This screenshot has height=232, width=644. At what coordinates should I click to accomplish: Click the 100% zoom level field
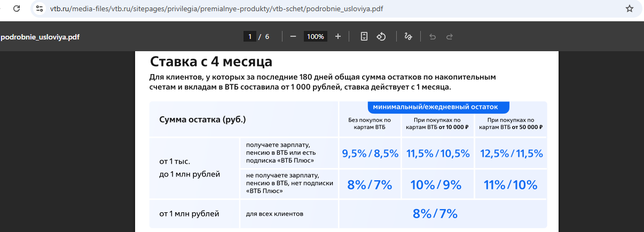(315, 36)
